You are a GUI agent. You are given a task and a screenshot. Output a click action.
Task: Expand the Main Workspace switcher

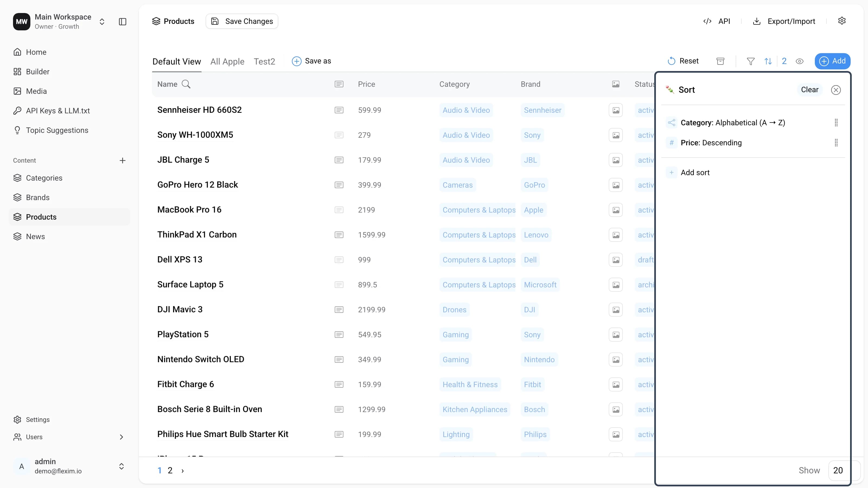102,22
